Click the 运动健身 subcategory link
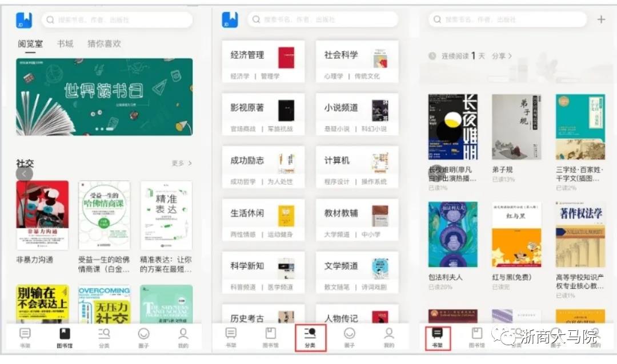Screen dimensions: 617x364 click(280, 234)
